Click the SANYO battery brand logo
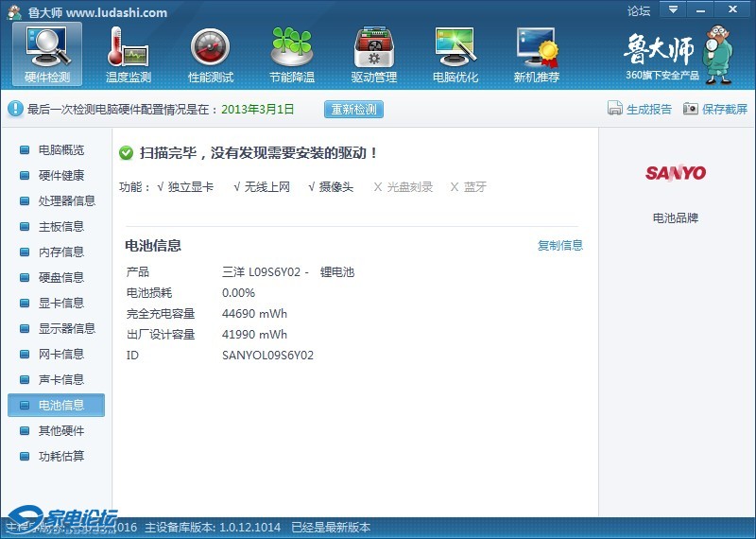Screen dimensions: 756x539 676,173
